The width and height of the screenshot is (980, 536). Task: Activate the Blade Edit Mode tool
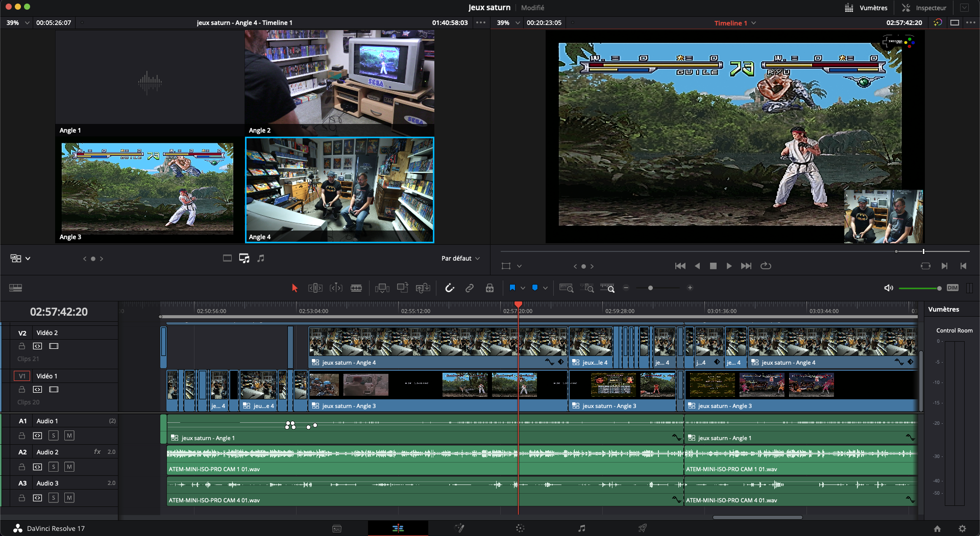tap(356, 288)
